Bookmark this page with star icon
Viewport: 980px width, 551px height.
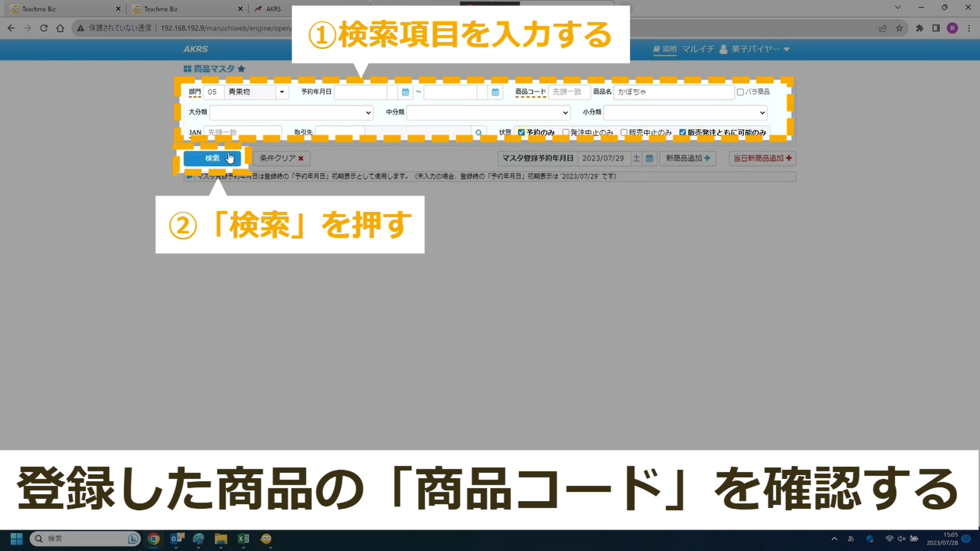(x=899, y=28)
